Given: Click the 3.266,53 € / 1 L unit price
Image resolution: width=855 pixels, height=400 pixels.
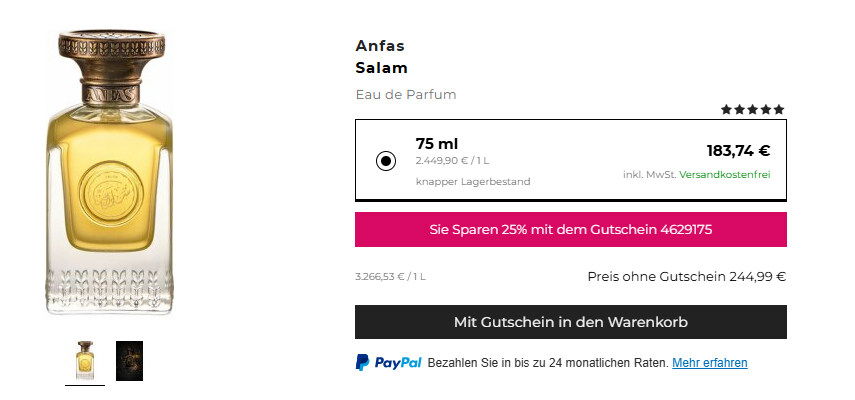Looking at the screenshot, I should [x=390, y=277].
